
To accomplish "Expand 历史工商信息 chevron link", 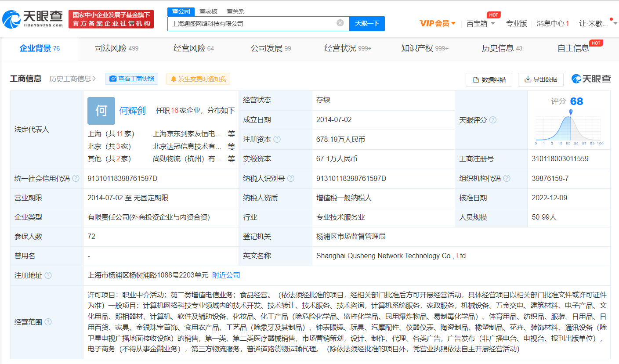I will point(72,79).
